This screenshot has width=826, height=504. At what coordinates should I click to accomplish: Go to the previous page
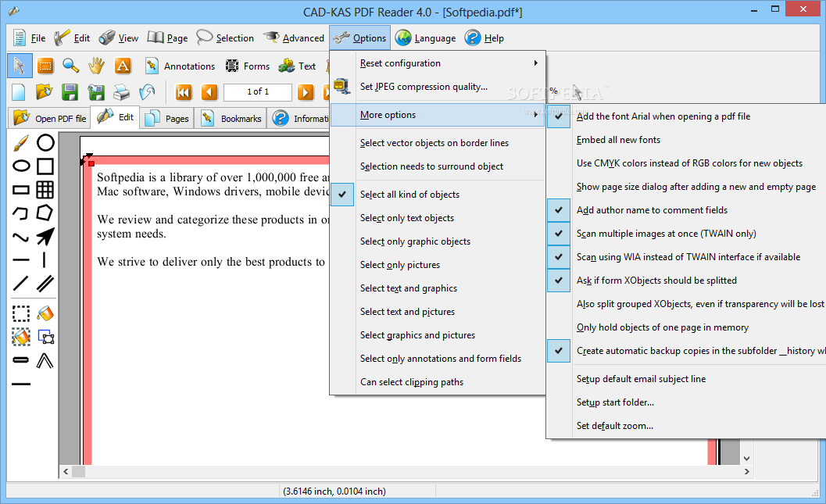pyautogui.click(x=209, y=93)
